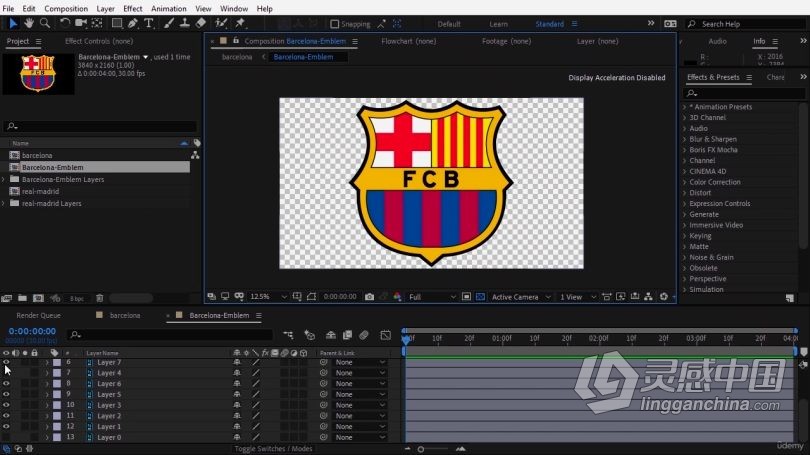Image resolution: width=810 pixels, height=455 pixels.
Task: Click the barcelona breadcrumb in viewer
Action: tap(237, 57)
